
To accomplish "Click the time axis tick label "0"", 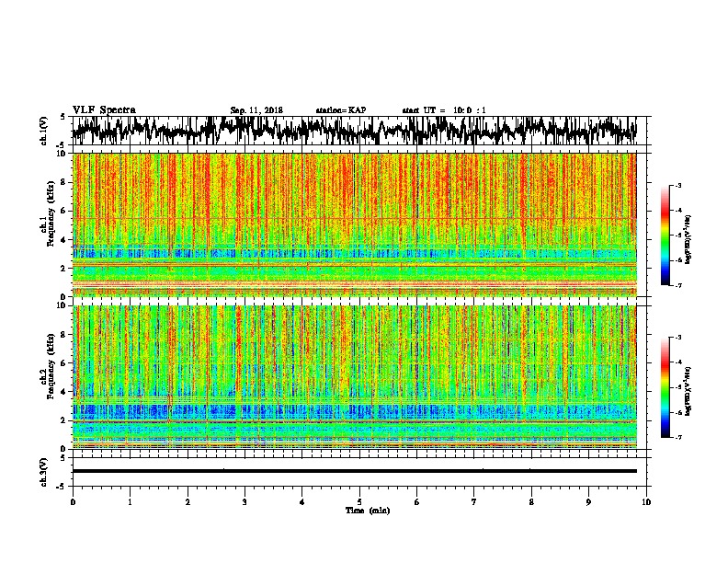I will pos(73,502).
